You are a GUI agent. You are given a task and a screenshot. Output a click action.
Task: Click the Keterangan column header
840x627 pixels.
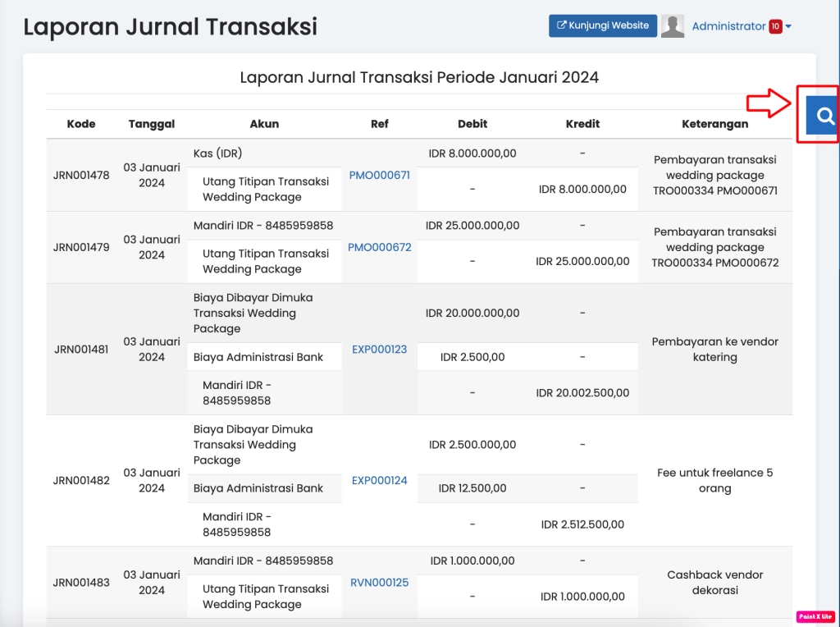(714, 124)
